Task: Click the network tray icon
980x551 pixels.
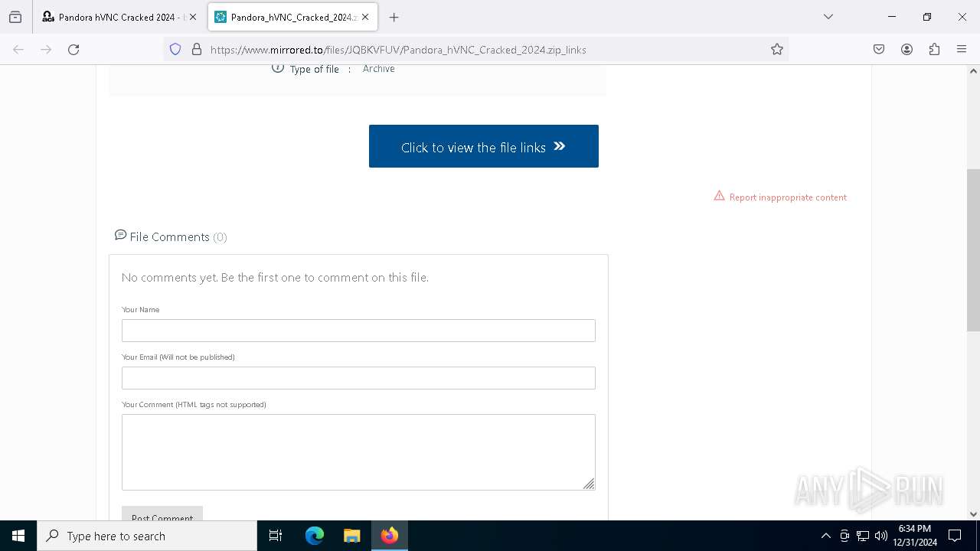Action: pyautogui.click(x=863, y=536)
